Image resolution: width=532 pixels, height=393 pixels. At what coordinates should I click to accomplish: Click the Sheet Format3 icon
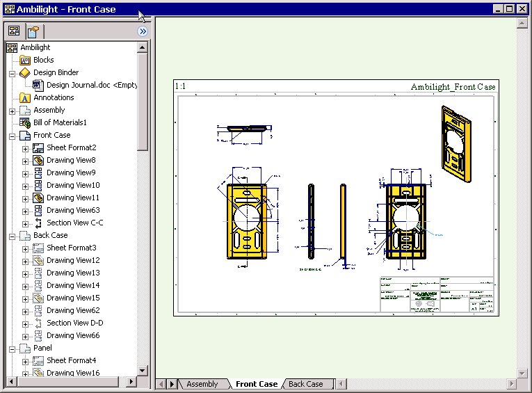(x=38, y=248)
